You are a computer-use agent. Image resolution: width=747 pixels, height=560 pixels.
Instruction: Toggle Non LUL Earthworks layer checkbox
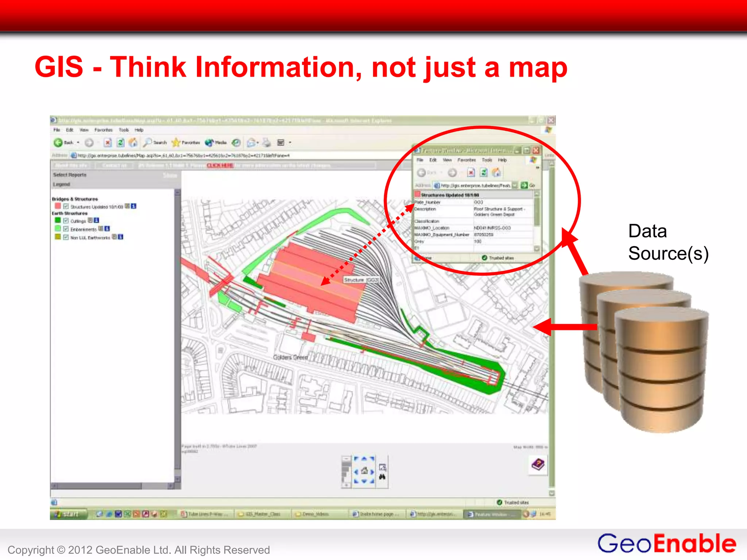66,237
